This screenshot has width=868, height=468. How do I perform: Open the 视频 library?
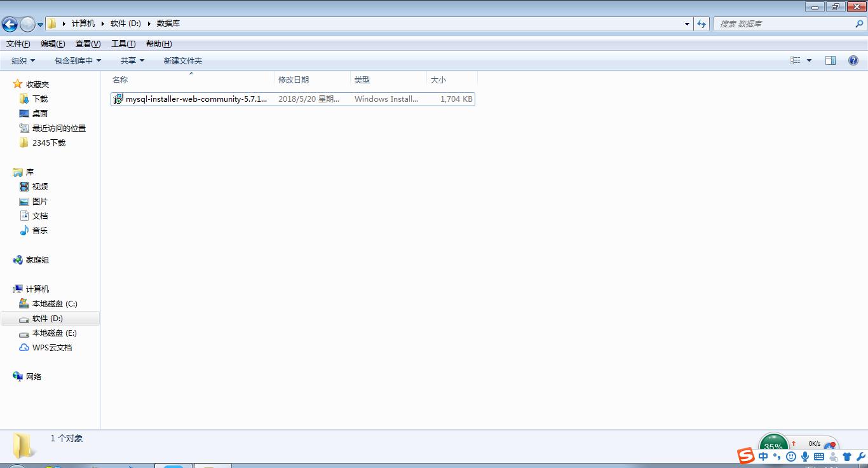[x=40, y=186]
